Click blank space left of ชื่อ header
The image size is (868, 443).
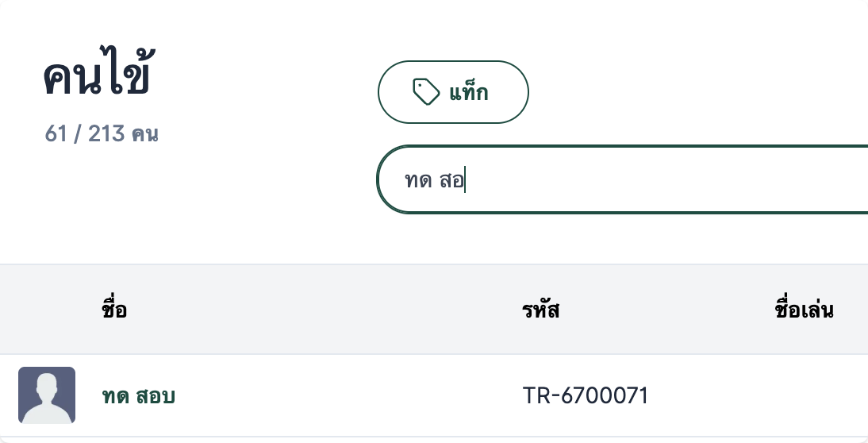tap(48, 310)
